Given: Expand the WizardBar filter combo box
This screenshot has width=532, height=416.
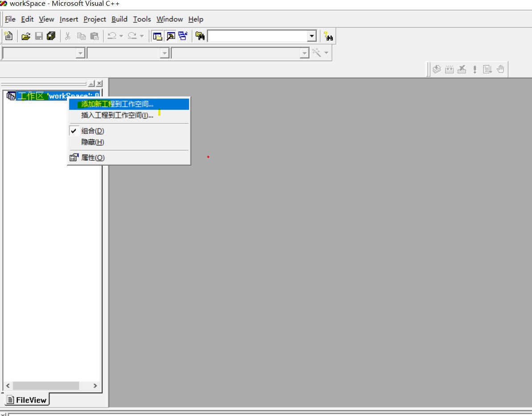Looking at the screenshot, I should pos(164,53).
